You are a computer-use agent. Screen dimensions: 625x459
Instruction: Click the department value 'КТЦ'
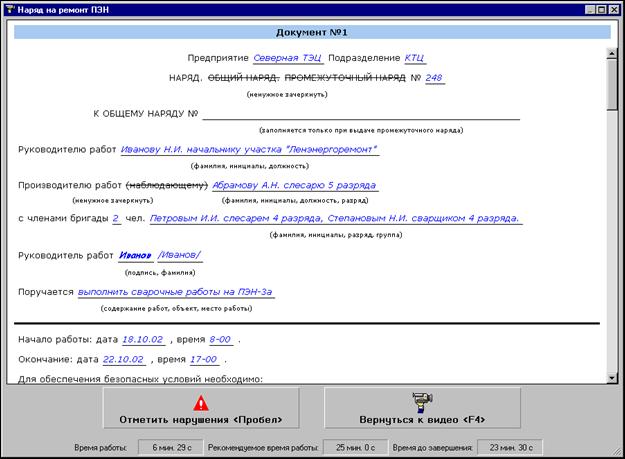(x=415, y=58)
